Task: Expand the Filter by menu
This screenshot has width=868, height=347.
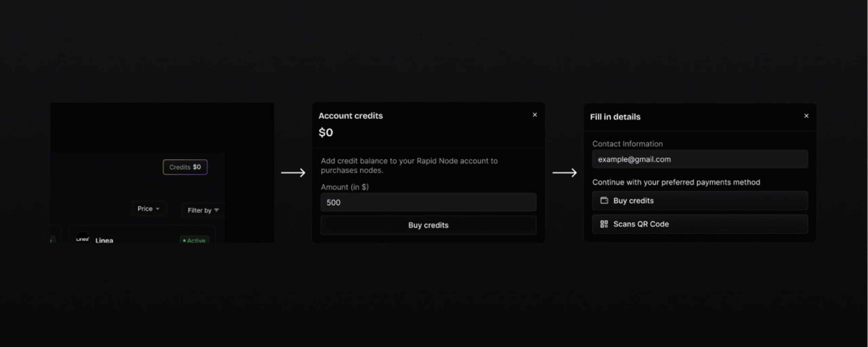Action: pos(203,210)
